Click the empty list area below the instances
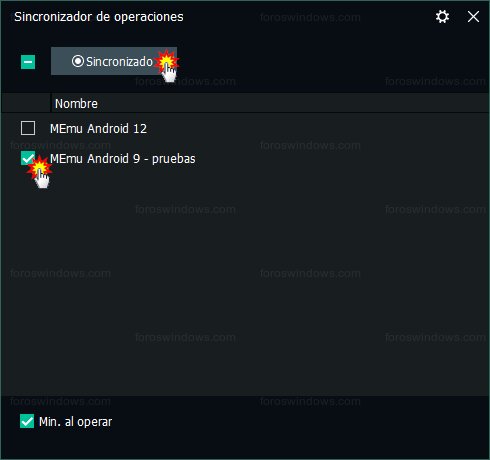490x460 pixels. coord(245,283)
